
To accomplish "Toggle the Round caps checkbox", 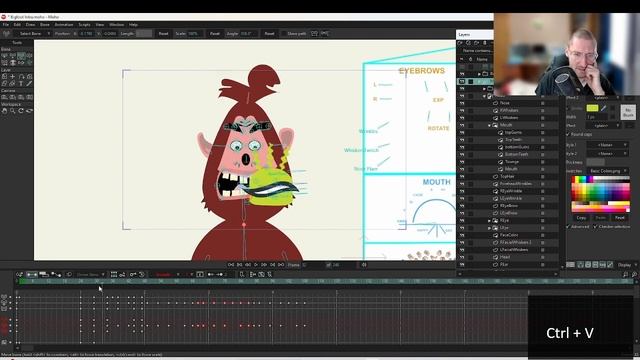I will (568, 134).
